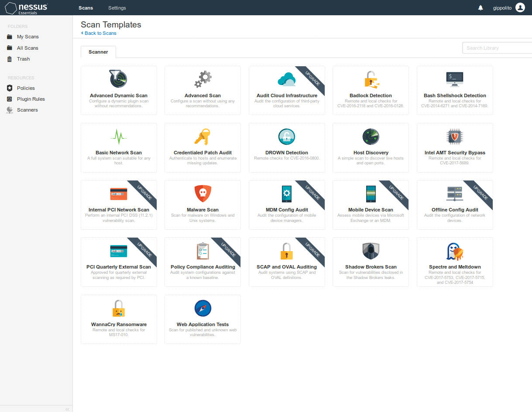Click the Search Library input field
Screen dimensions: 532x412
point(497,48)
